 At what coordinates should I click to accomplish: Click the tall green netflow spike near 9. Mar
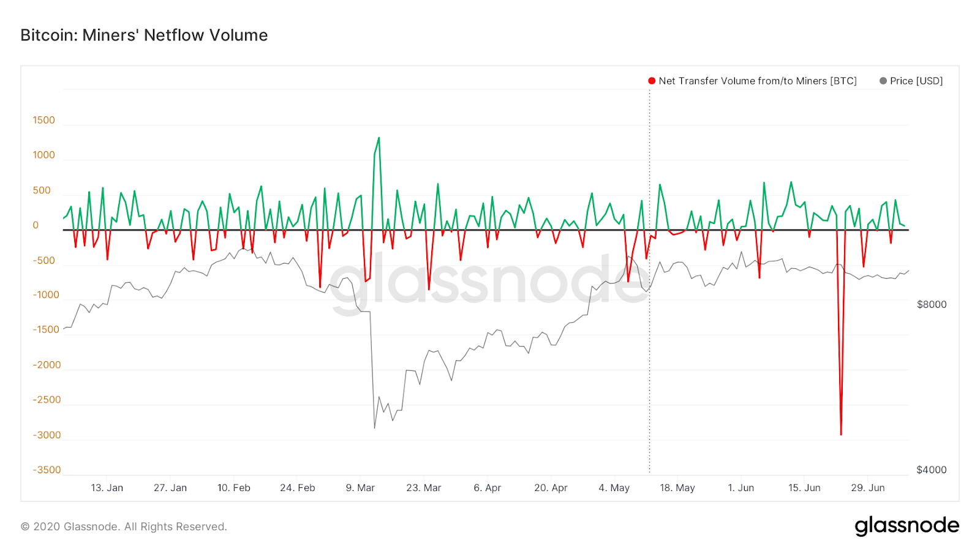378,141
